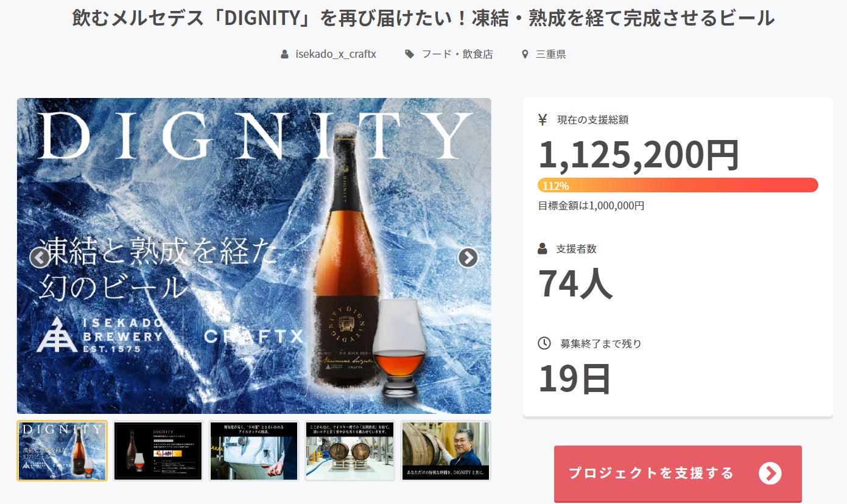Open the 三重県 location link
This screenshot has width=847, height=504.
point(551,54)
